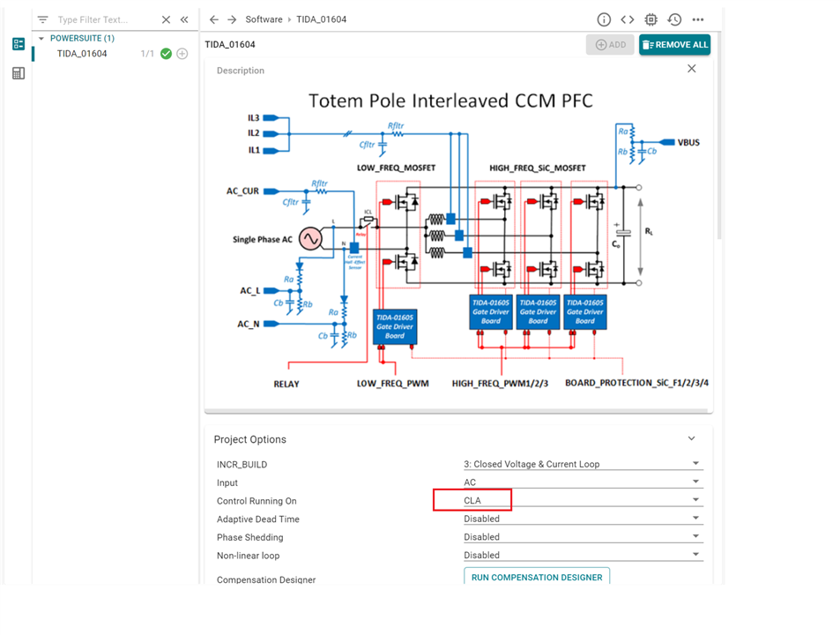Image resolution: width=840 pixels, height=635 pixels.
Task: View generated code via the angle-brackets icon
Action: 627,19
